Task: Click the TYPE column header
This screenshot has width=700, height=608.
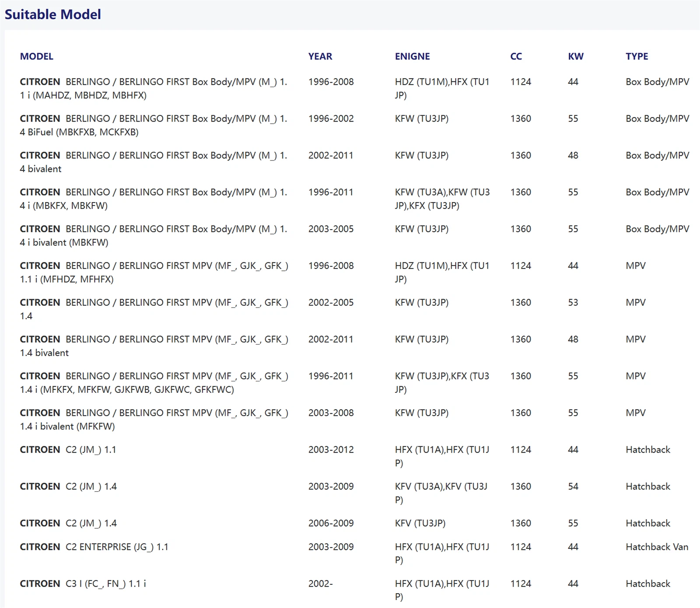Action: 637,56
